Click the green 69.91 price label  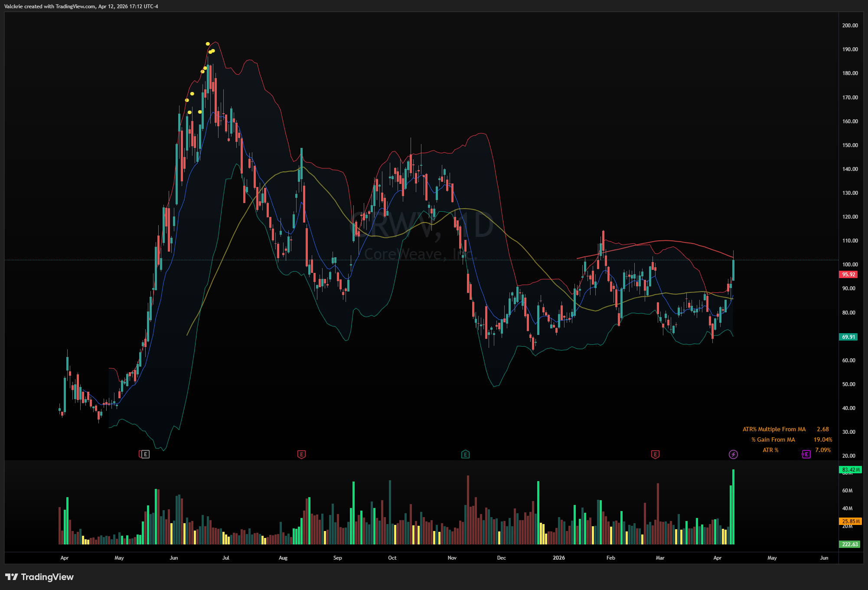click(848, 337)
